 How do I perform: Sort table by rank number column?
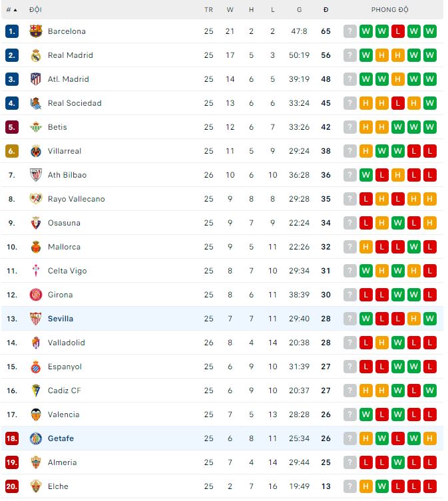11,10
